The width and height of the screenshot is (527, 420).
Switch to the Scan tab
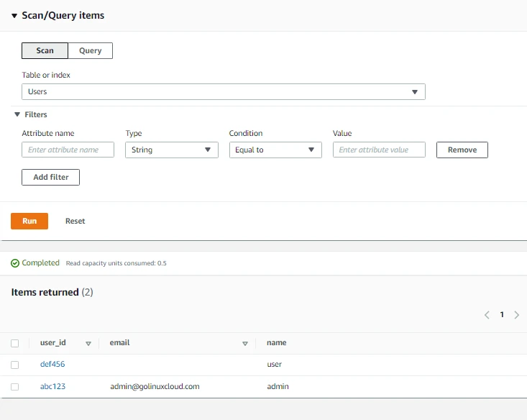click(x=45, y=51)
